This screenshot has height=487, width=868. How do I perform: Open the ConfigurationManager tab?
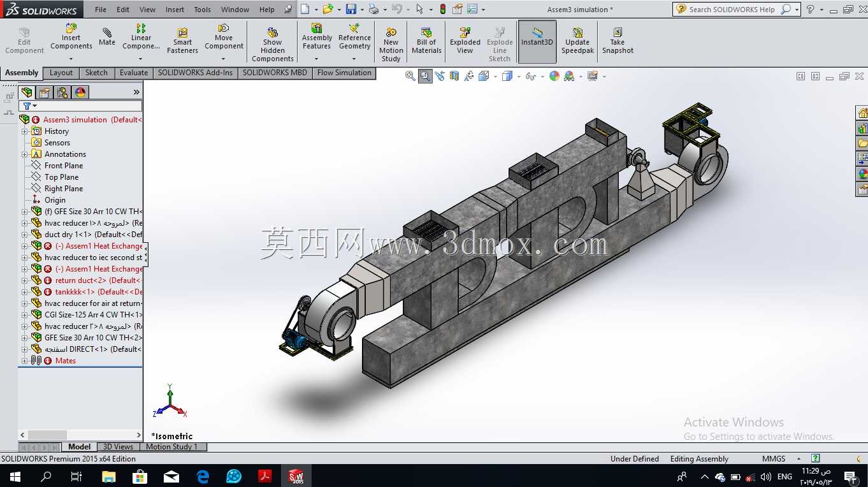pos(62,92)
